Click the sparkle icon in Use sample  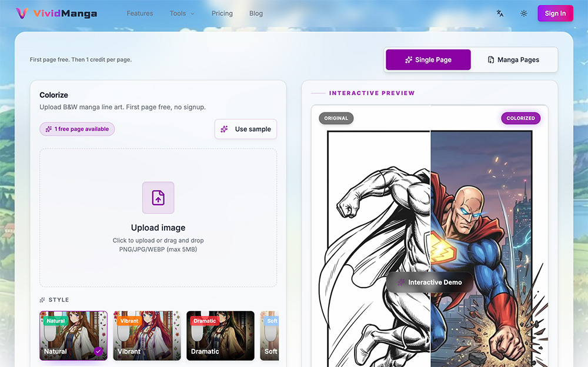click(x=224, y=129)
